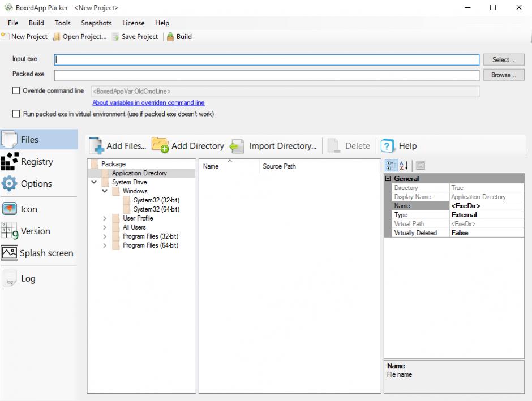Click the Open Project toolbar button
Screen dimensions: 532x401
click(x=80, y=37)
